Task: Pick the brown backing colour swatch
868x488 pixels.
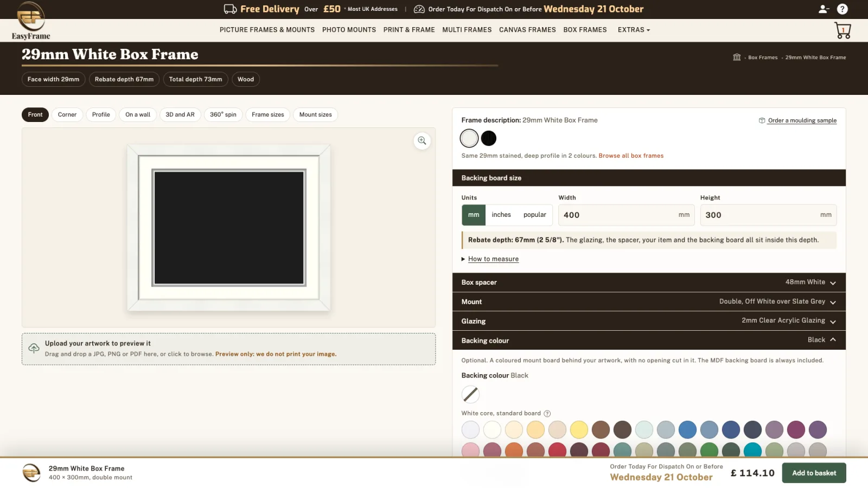Action: click(601, 429)
